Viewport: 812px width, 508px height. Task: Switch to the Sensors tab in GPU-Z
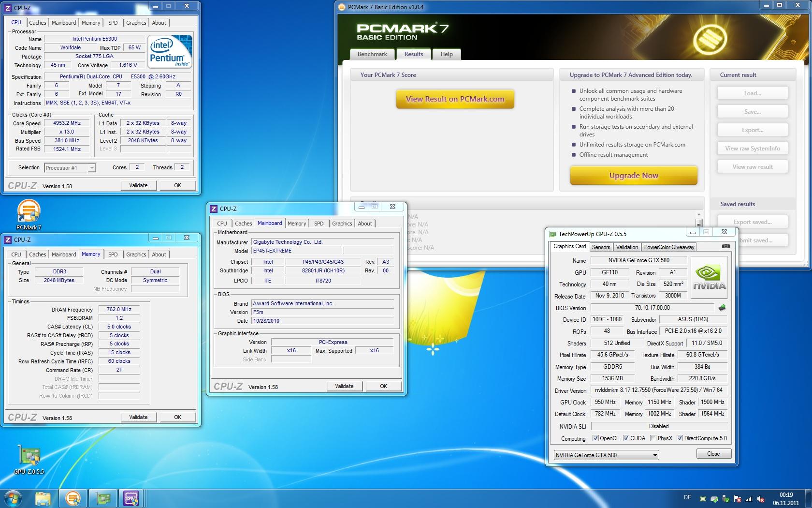pyautogui.click(x=601, y=247)
